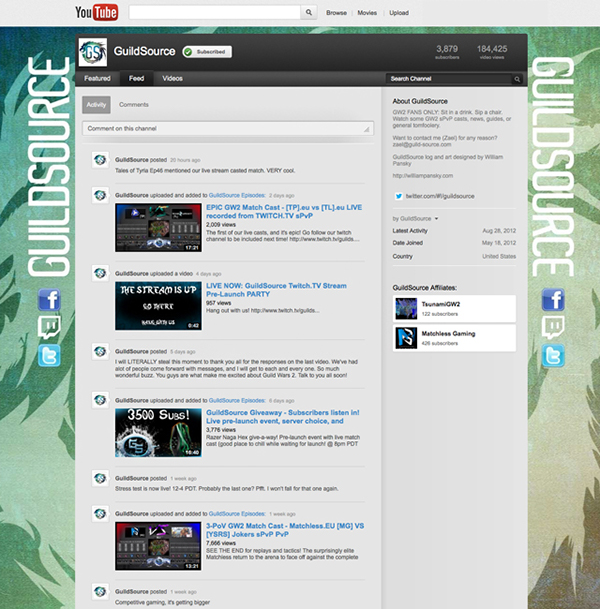600x609 pixels.
Task: Click the 3,879 subscribers count
Action: coord(447,52)
